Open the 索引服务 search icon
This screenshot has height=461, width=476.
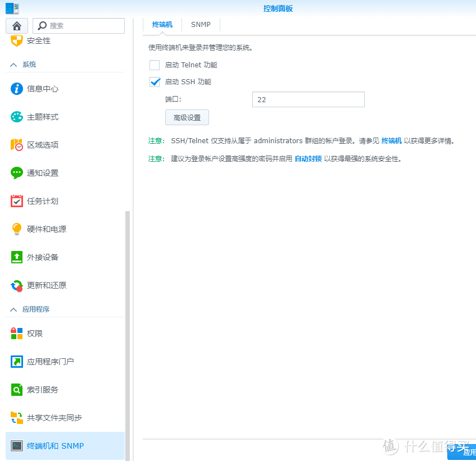pyautogui.click(x=17, y=390)
